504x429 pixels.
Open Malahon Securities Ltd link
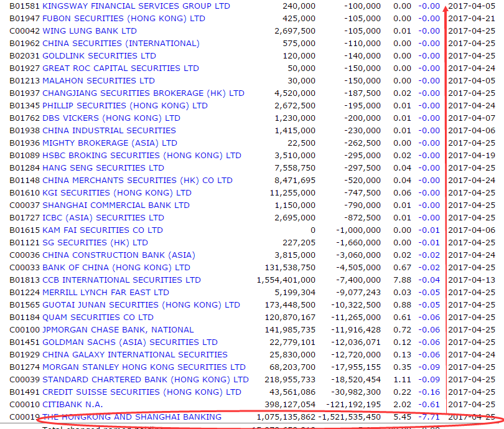[98, 81]
